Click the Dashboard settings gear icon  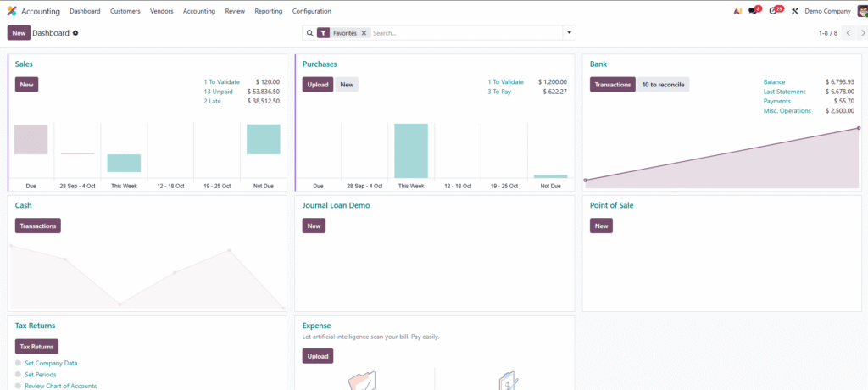click(75, 33)
